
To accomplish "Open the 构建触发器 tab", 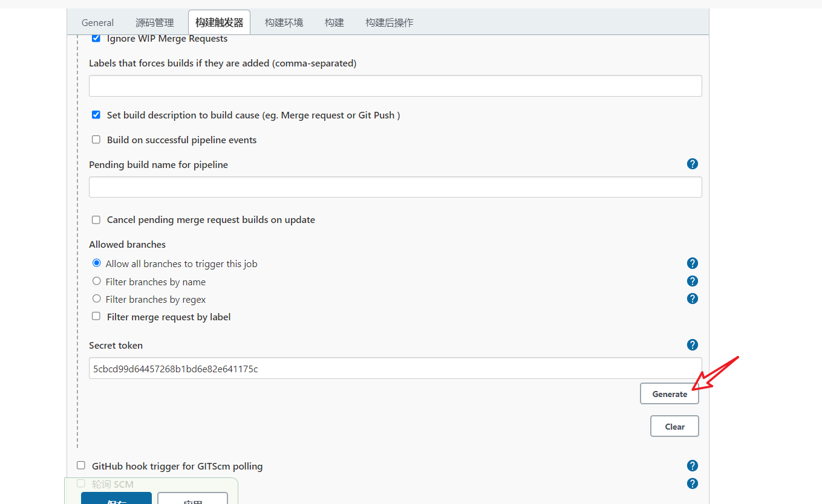I will click(x=219, y=23).
